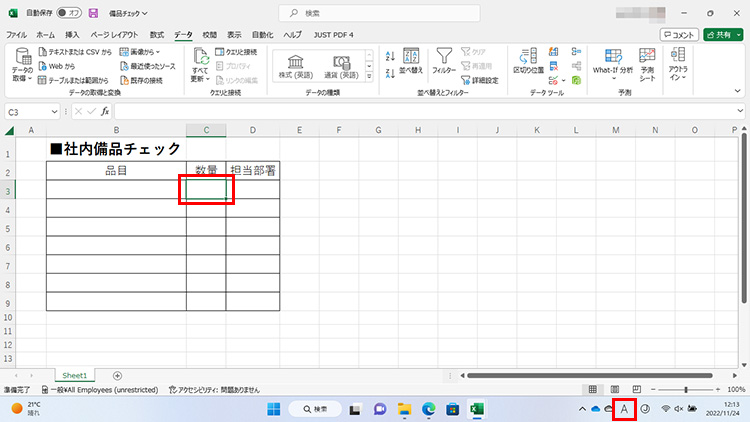Select the 株式 (Stocks) data type
Image resolution: width=750 pixels, height=422 pixels.
click(297, 66)
